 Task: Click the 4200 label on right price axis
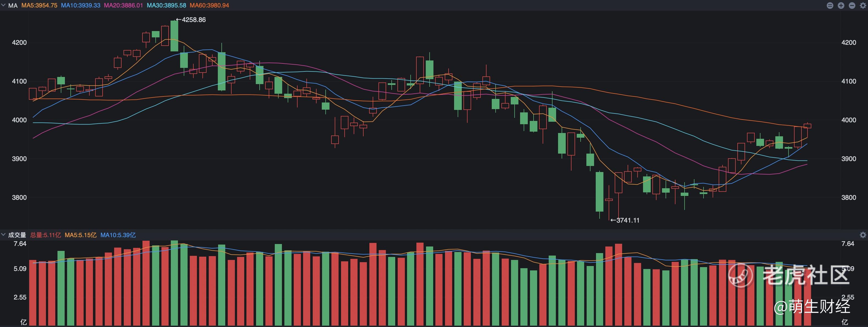click(x=848, y=42)
